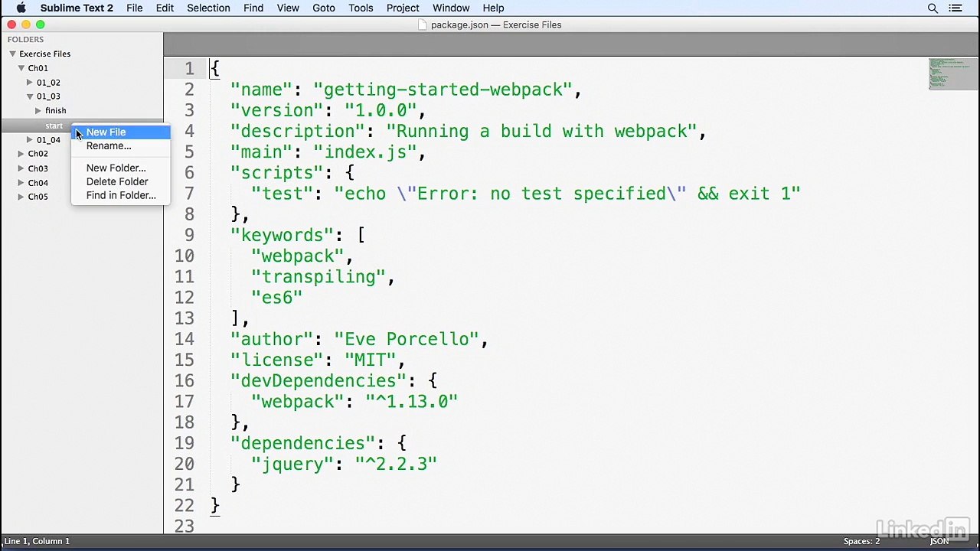Open the JSON syntax selector in status bar
The width and height of the screenshot is (980, 551).
(x=939, y=541)
